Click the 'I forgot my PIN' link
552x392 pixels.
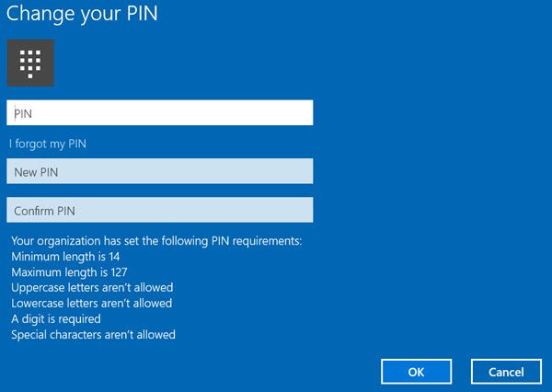coord(48,144)
